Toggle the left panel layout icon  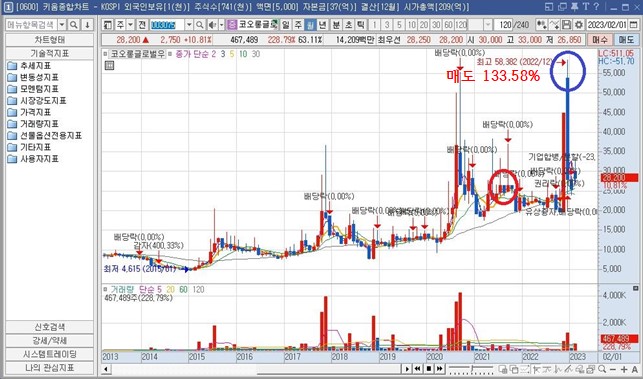pyautogui.click(x=107, y=25)
